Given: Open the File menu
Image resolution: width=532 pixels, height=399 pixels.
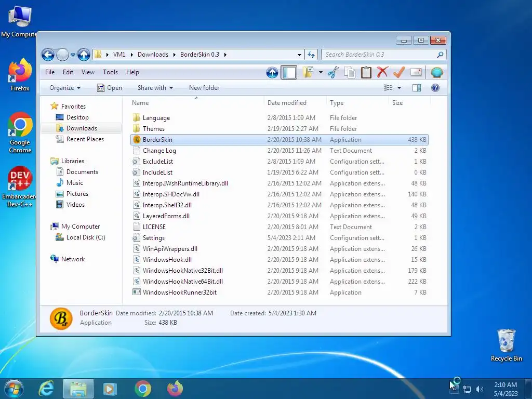Looking at the screenshot, I should (x=50, y=72).
